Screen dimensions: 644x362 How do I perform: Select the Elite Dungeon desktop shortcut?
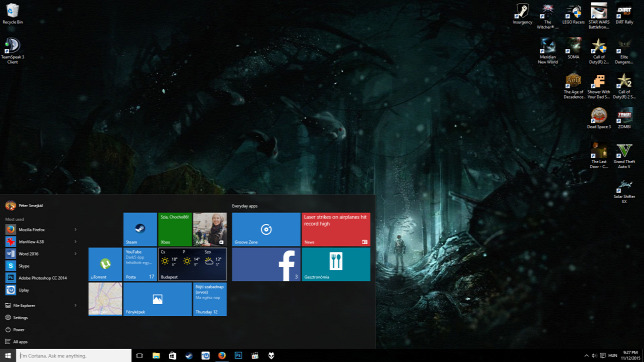coord(624,51)
